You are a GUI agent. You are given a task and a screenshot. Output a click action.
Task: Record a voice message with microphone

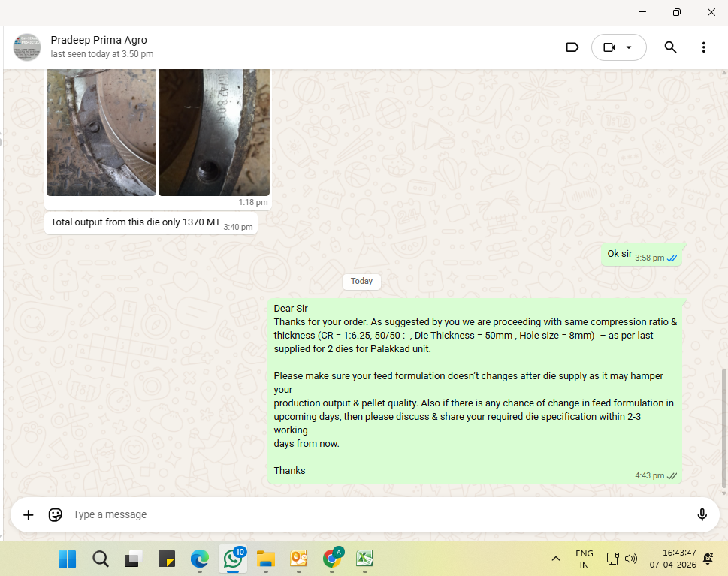point(702,514)
